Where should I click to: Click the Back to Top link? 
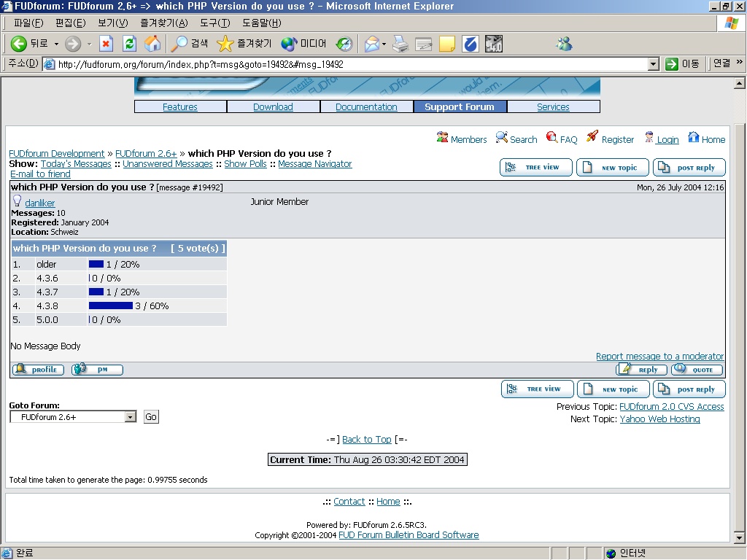coord(367,440)
